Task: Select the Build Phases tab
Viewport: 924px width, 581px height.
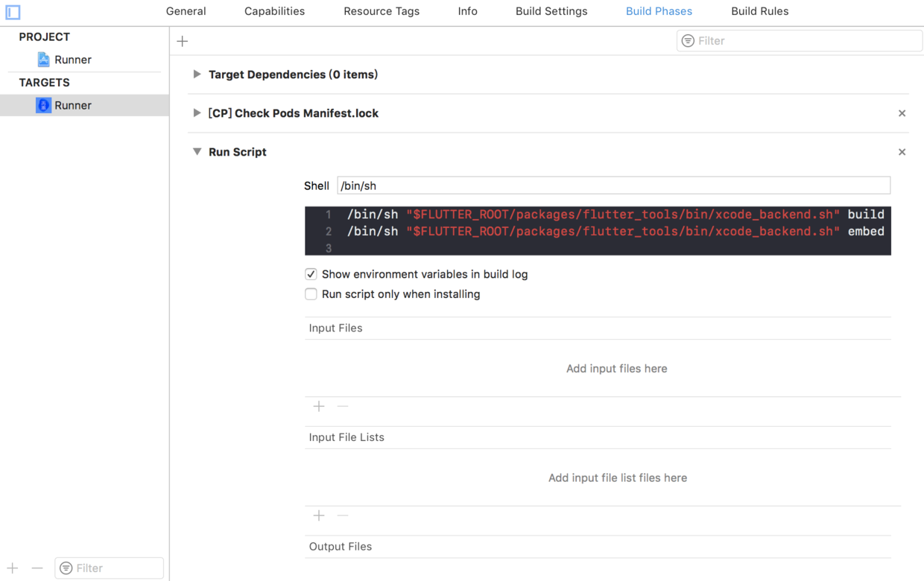Action: (x=659, y=11)
